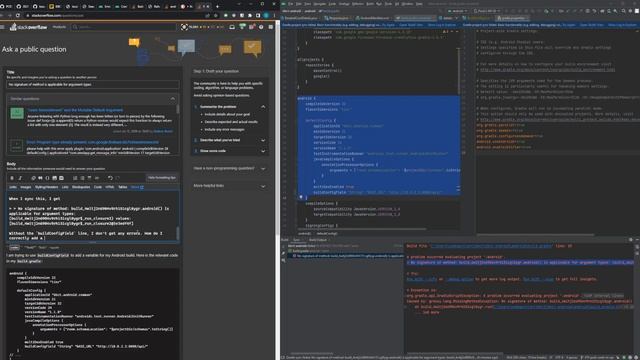This screenshot has width=640, height=360.
Task: Select the Images formatting help tab
Action: point(26,187)
